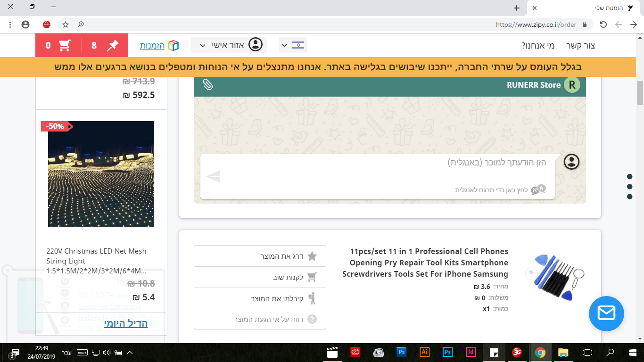Close the הזמנות שלי tab

coord(535,8)
